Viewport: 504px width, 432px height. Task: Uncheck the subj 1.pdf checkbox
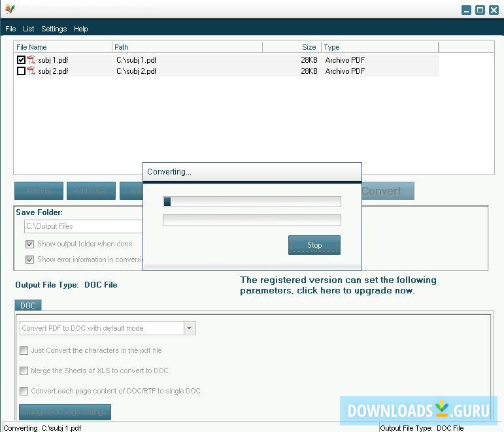point(21,59)
